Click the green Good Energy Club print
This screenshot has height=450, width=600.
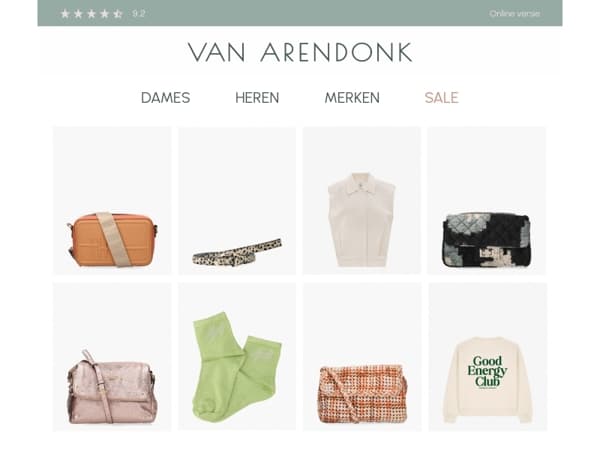coord(487,371)
